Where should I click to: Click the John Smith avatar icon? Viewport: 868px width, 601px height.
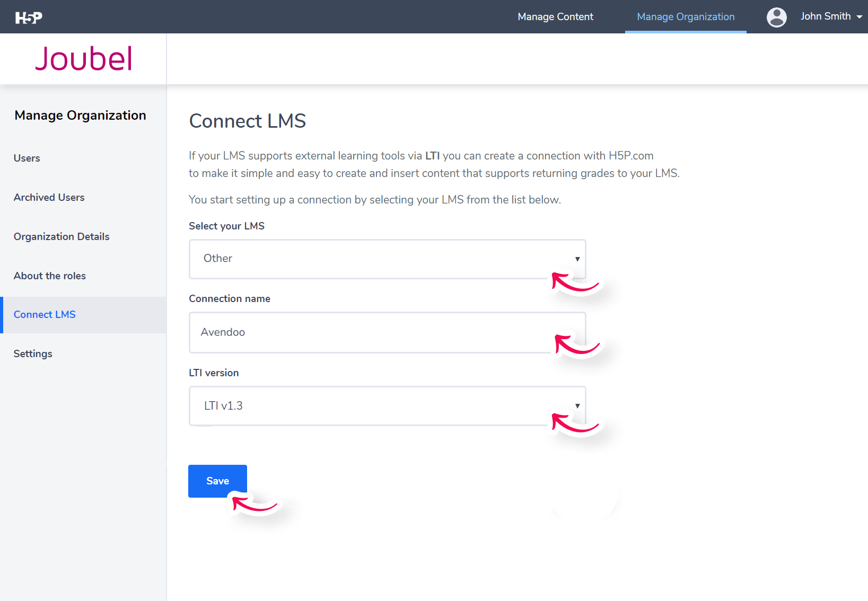coord(776,17)
